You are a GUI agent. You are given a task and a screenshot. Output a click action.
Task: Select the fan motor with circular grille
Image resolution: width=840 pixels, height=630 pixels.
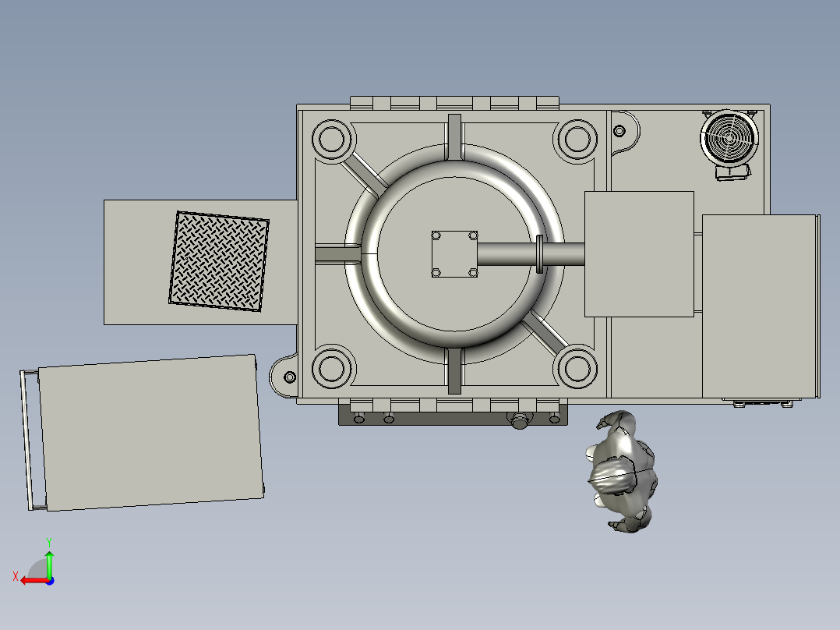(x=729, y=143)
